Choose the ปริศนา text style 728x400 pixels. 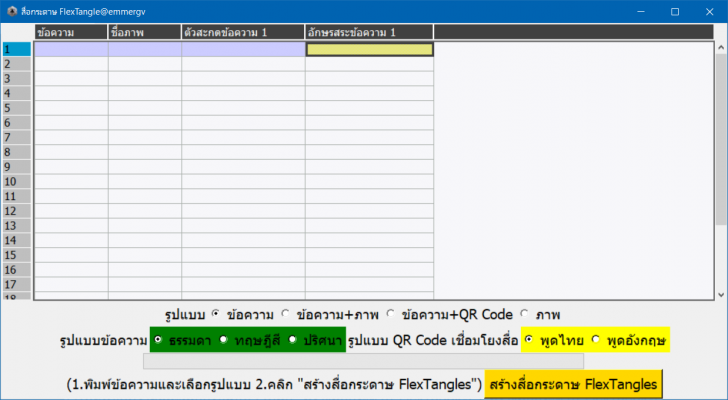pos(292,340)
